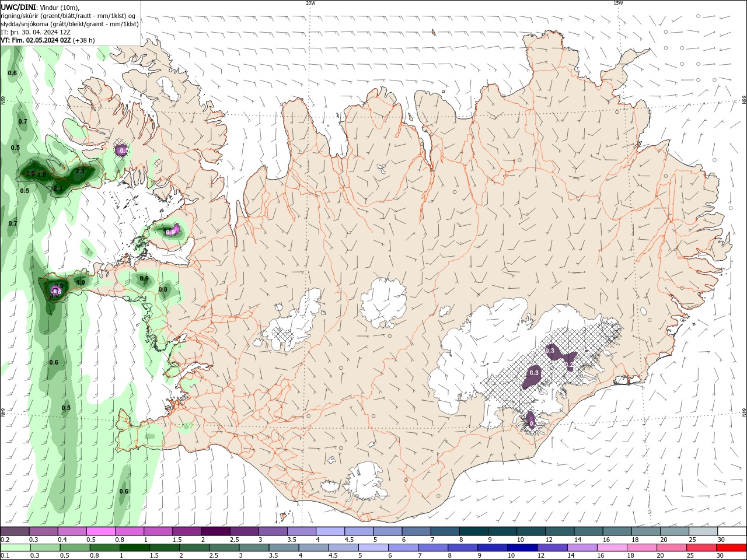The width and height of the screenshot is (747, 560).
Task: Click the 15W longitude label
Action: click(618, 3)
